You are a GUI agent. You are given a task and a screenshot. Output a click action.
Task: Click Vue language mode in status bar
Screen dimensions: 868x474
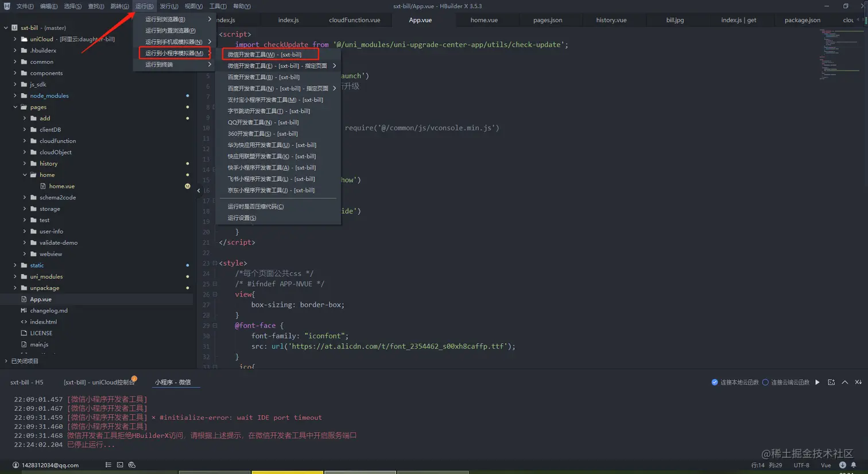click(826, 465)
